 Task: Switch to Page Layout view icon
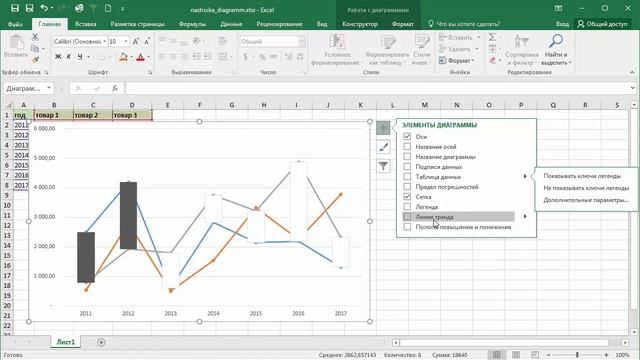(x=516, y=355)
